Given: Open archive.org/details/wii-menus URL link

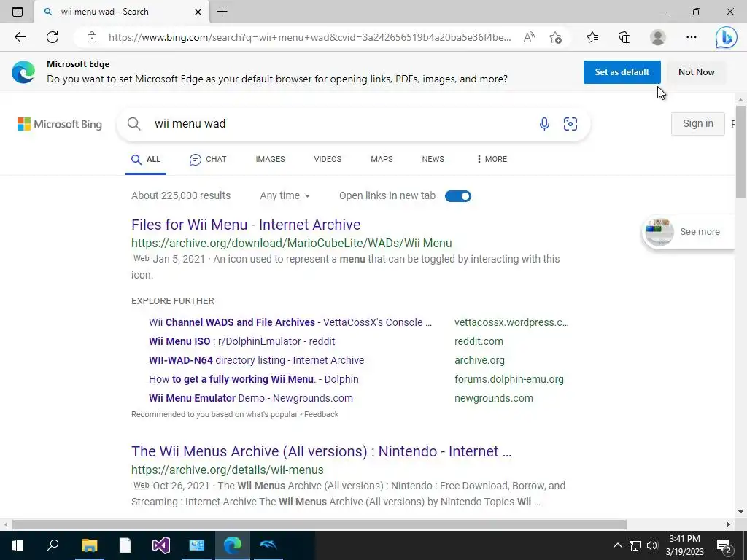Looking at the screenshot, I should tap(228, 470).
